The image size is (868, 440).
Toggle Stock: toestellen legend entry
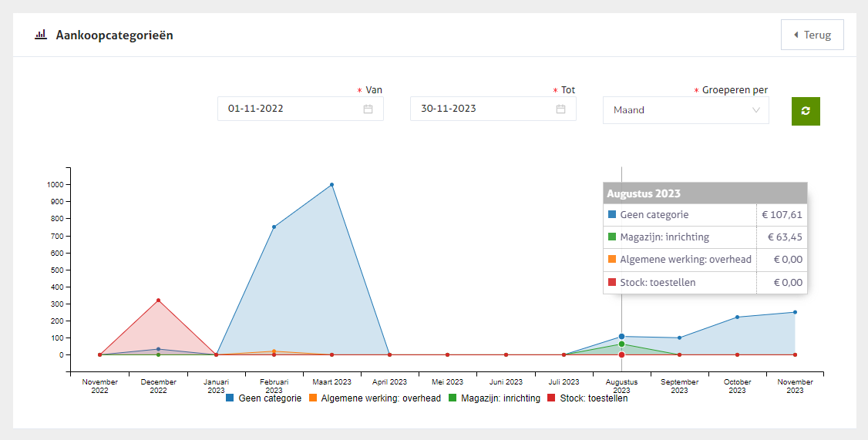click(587, 398)
